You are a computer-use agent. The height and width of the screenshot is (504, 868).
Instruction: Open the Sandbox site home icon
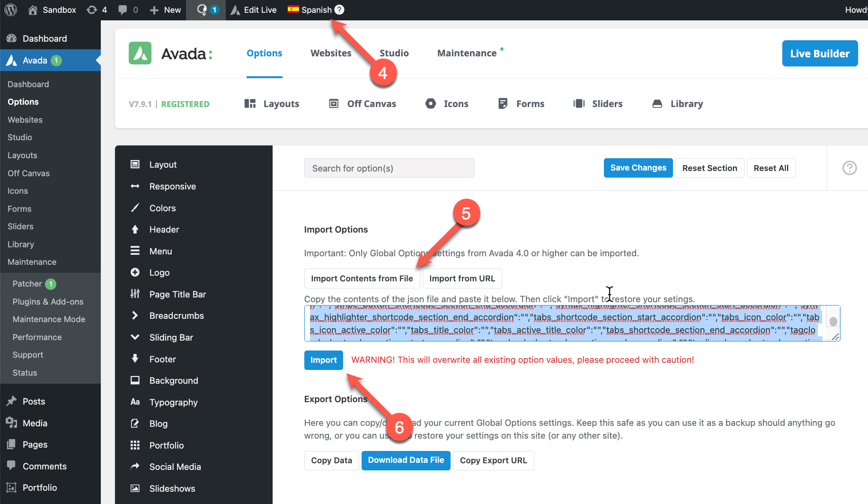click(33, 9)
